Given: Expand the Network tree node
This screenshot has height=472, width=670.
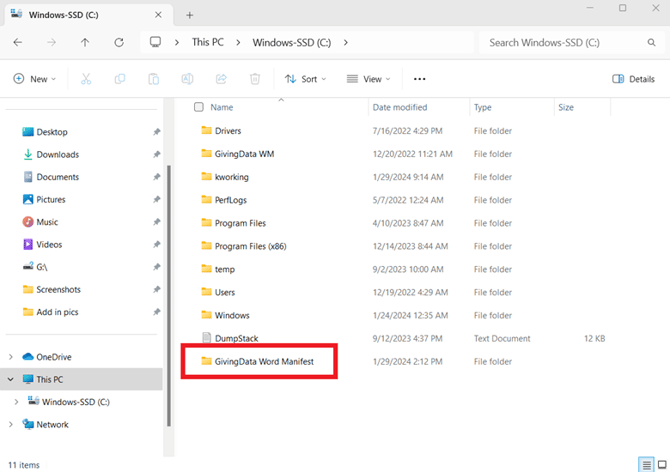Looking at the screenshot, I should point(11,424).
